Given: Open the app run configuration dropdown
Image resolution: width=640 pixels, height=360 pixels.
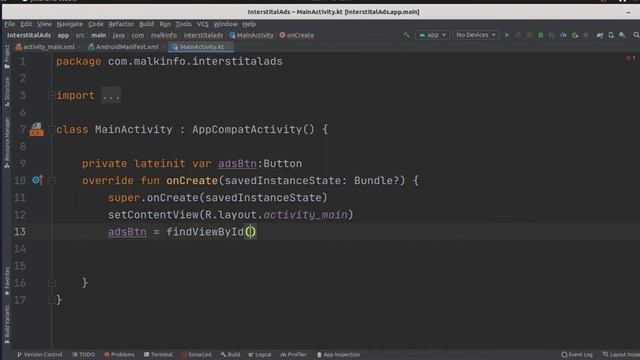Looking at the screenshot, I should coord(433,35).
